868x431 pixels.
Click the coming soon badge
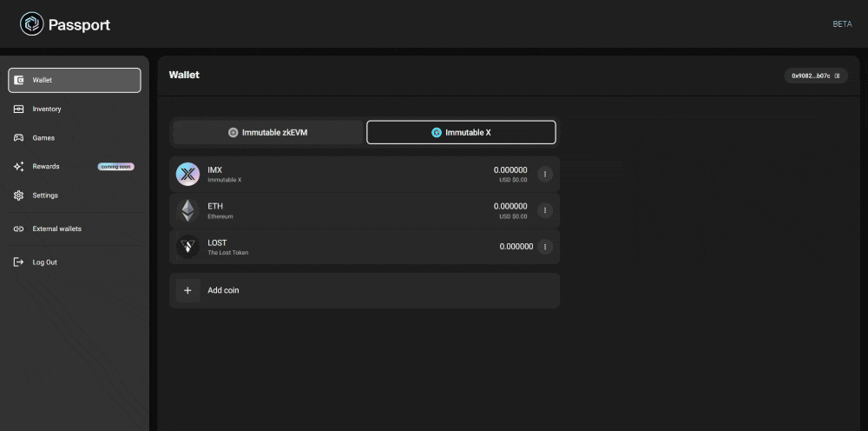(x=115, y=166)
